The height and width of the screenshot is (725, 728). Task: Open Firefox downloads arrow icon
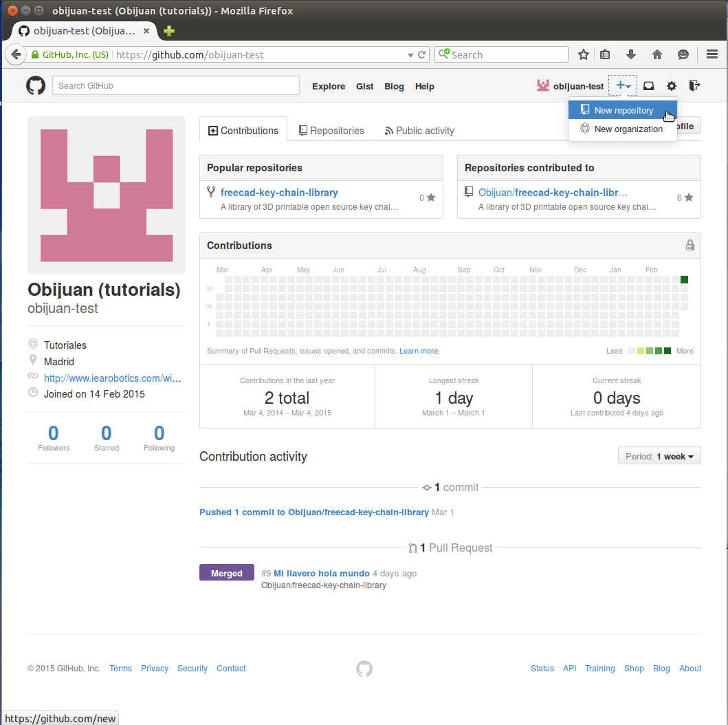[631, 55]
